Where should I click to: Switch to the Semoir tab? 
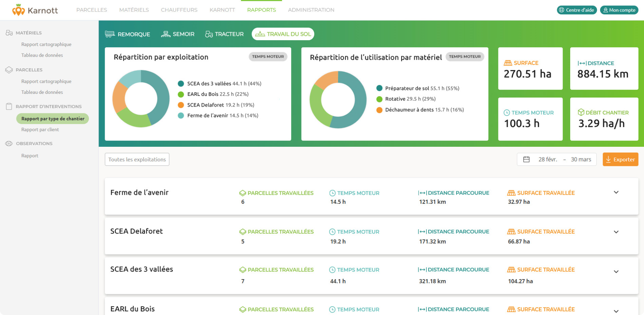pyautogui.click(x=178, y=34)
